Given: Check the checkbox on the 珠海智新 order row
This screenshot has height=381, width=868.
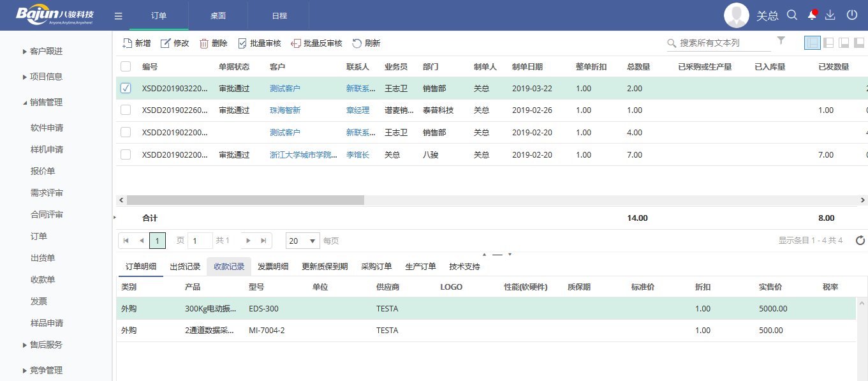Looking at the screenshot, I should pyautogui.click(x=126, y=110).
